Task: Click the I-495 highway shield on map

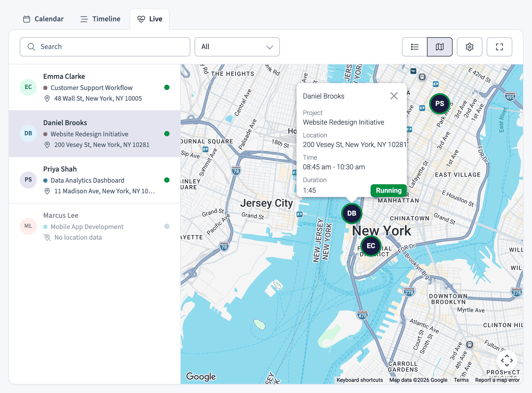Action: pos(510,97)
